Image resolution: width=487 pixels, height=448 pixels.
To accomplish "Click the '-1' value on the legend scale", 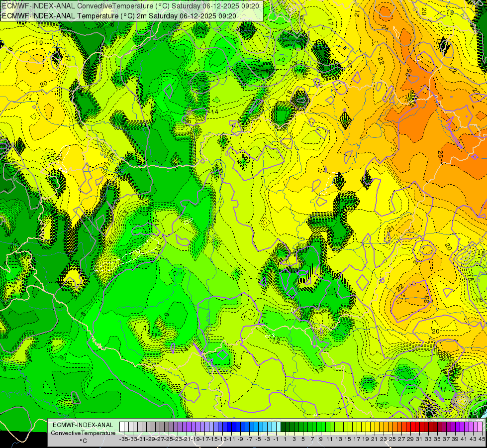I will 276,440.
